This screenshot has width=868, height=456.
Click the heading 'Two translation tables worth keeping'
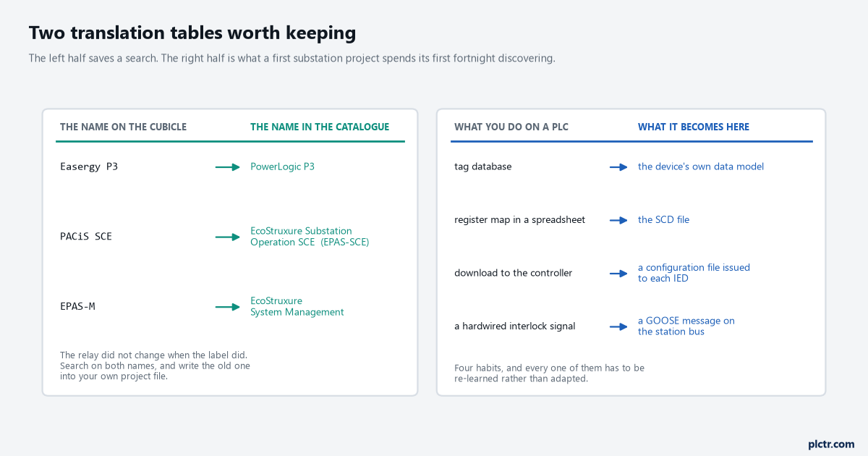click(192, 33)
